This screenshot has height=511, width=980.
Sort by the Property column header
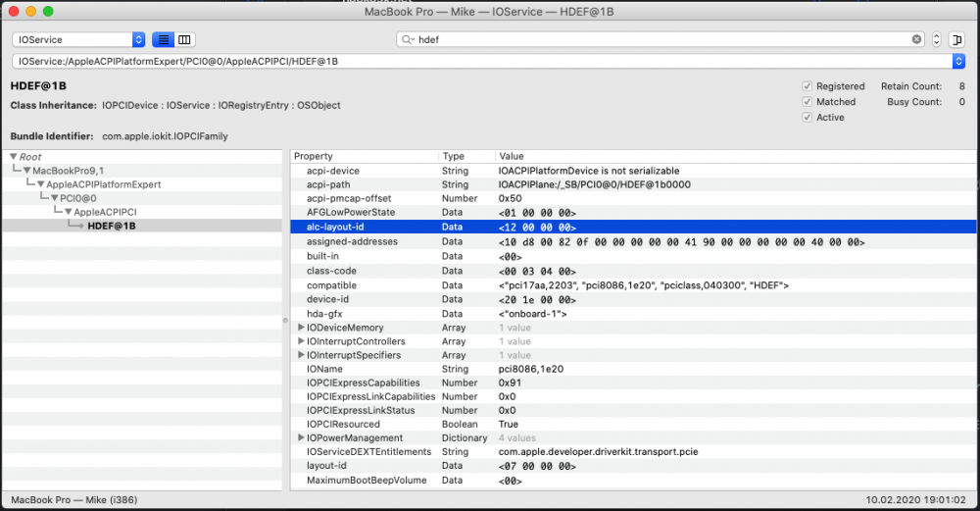(x=365, y=156)
